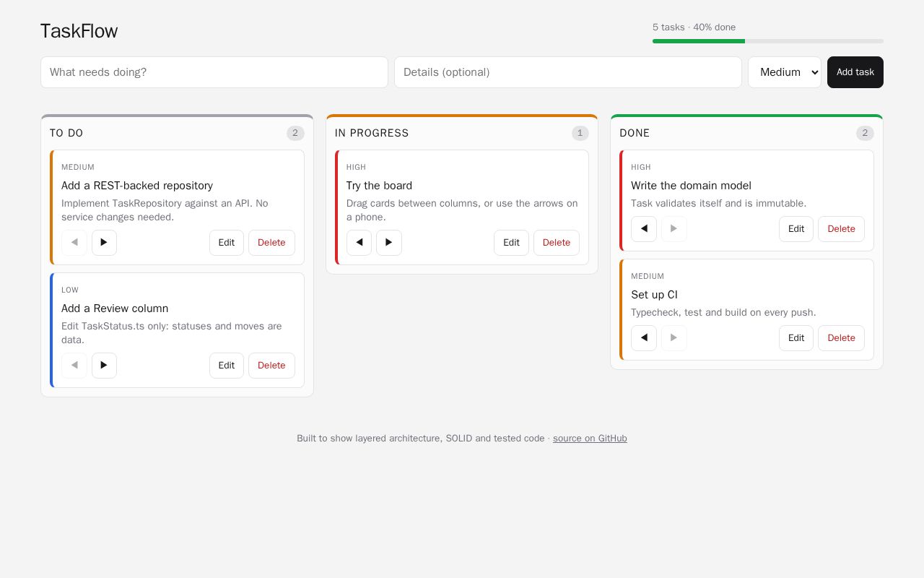Viewport: 924px width, 578px height.
Task: Move 'Add a REST-backed repository' right with arrow
Action: click(x=104, y=243)
